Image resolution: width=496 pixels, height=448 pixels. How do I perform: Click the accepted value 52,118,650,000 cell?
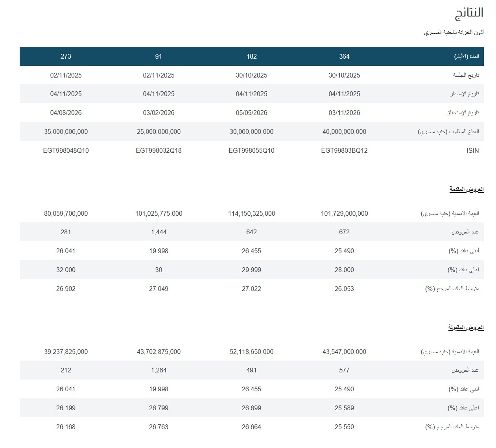coord(251,352)
